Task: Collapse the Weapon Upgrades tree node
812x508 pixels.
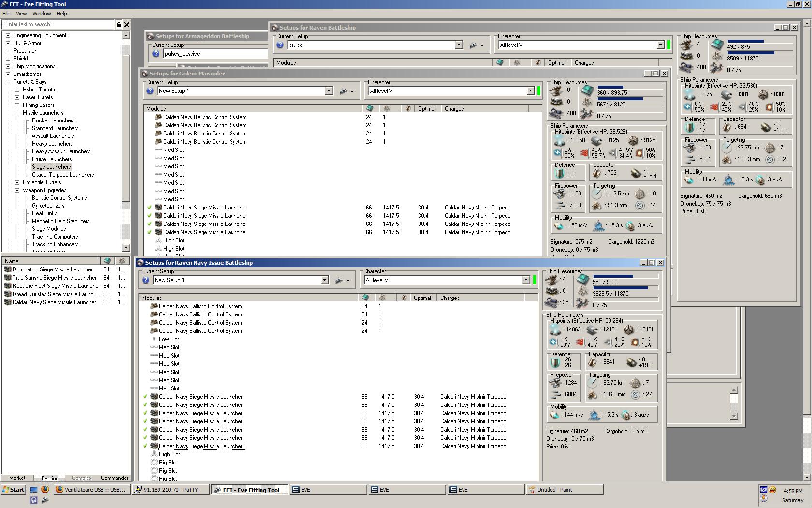Action: pos(17,190)
